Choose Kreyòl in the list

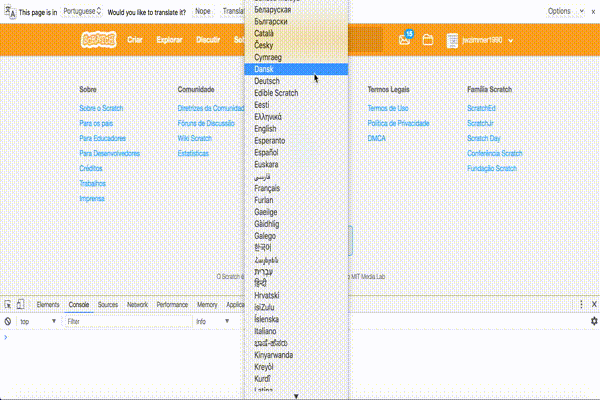click(296, 367)
